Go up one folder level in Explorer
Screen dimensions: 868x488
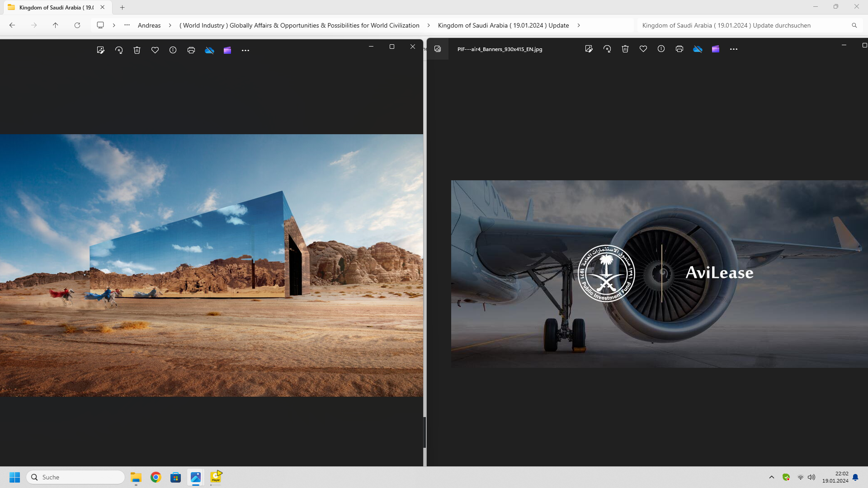click(x=56, y=25)
